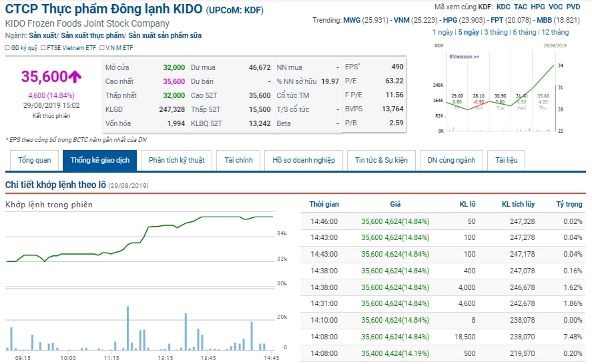Click the Vốn hóa value 1,994

tap(176, 123)
